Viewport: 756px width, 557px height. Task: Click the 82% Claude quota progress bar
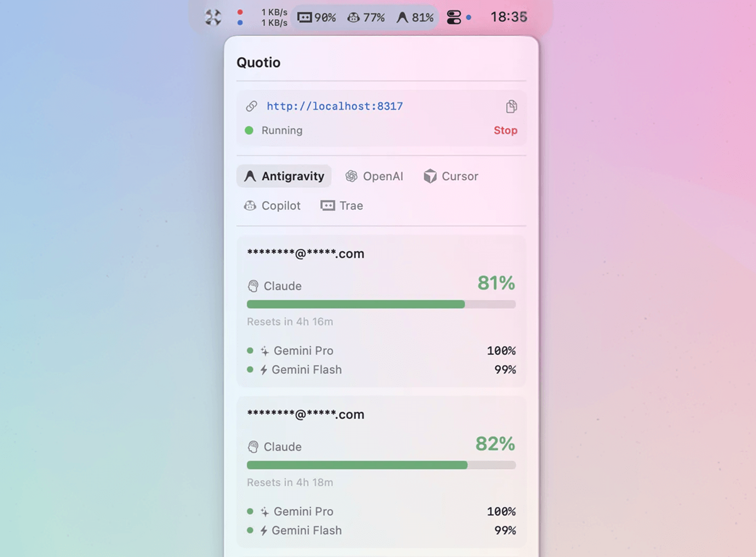click(x=381, y=465)
